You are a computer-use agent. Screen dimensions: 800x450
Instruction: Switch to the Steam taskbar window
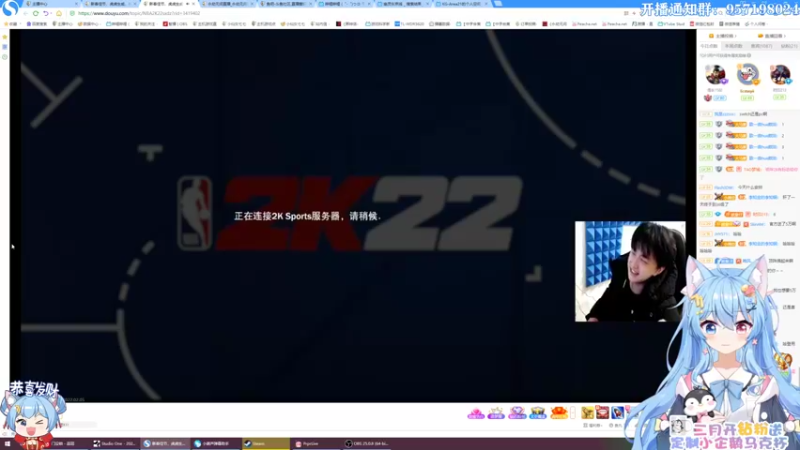pyautogui.click(x=265, y=444)
